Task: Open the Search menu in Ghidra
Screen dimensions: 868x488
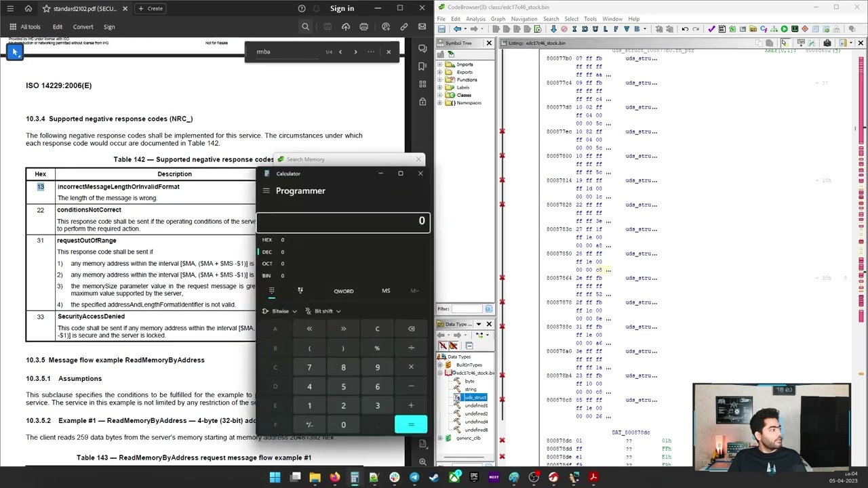Action: pos(551,19)
